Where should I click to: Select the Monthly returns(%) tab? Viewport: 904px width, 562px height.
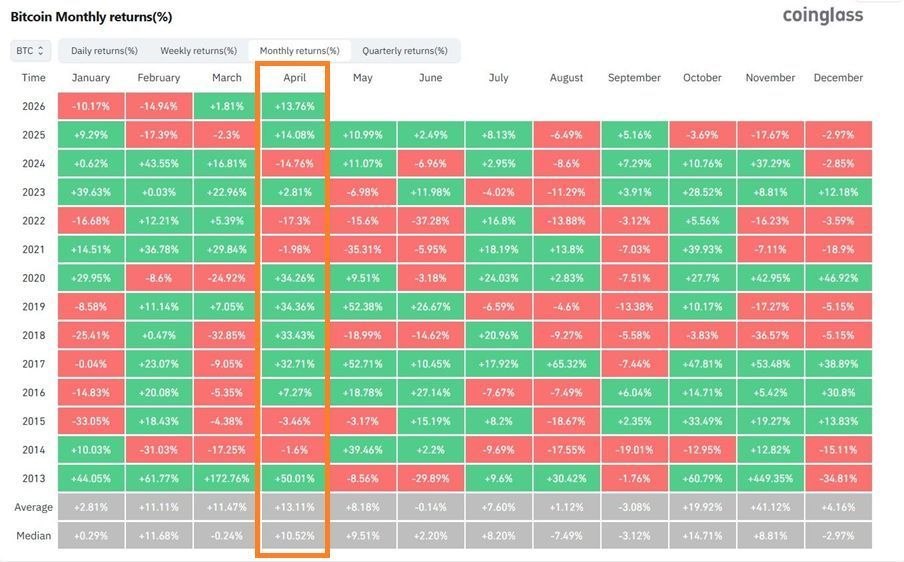(x=298, y=50)
